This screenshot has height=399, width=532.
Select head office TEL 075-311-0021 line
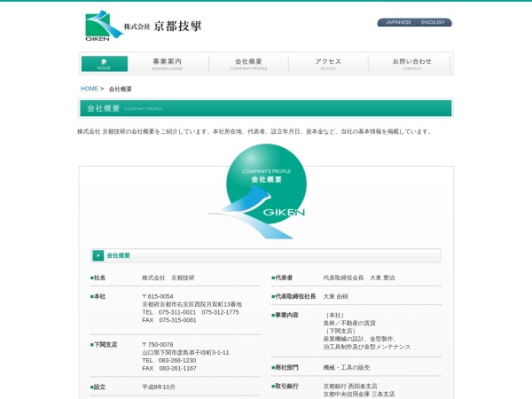point(191,312)
